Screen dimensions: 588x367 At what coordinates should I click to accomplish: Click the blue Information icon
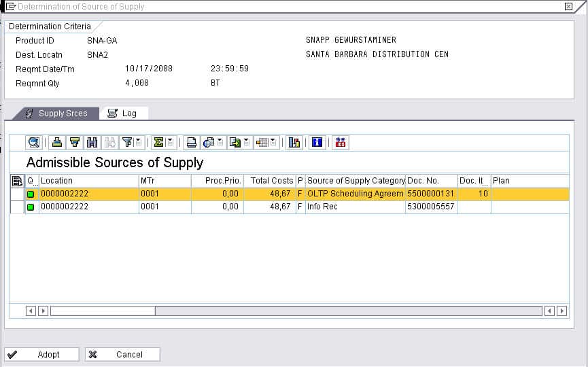pos(317,142)
